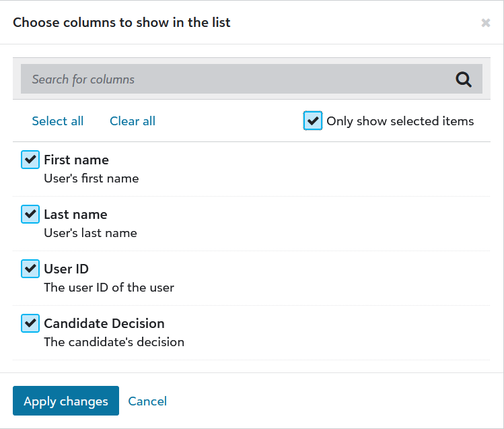Click the bold First name label
This screenshot has height=429, width=504.
pos(76,160)
